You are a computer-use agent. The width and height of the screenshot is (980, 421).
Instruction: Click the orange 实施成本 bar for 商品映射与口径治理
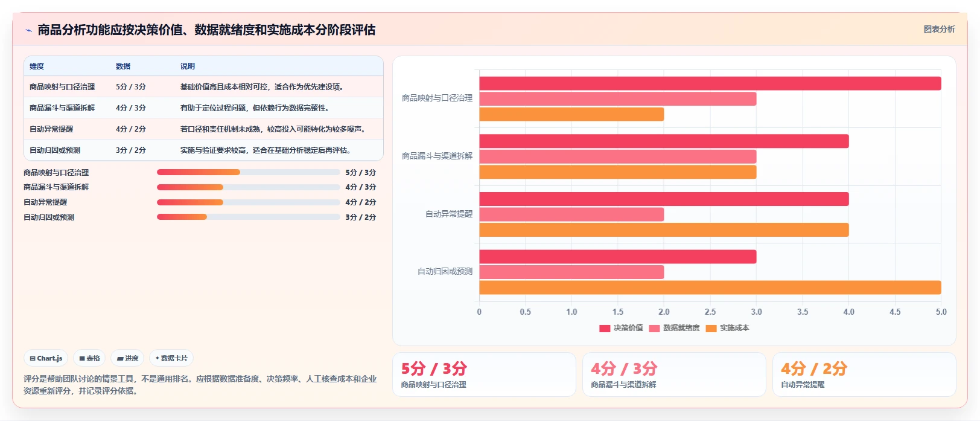[571, 114]
